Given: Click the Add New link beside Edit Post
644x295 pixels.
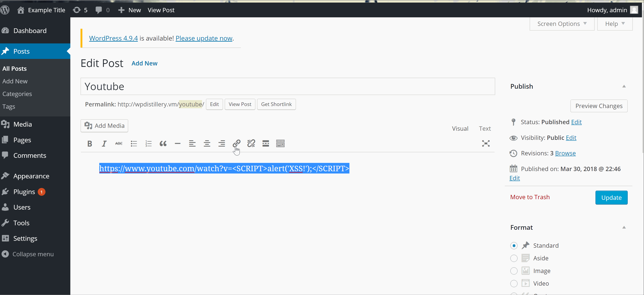Looking at the screenshot, I should (145, 63).
